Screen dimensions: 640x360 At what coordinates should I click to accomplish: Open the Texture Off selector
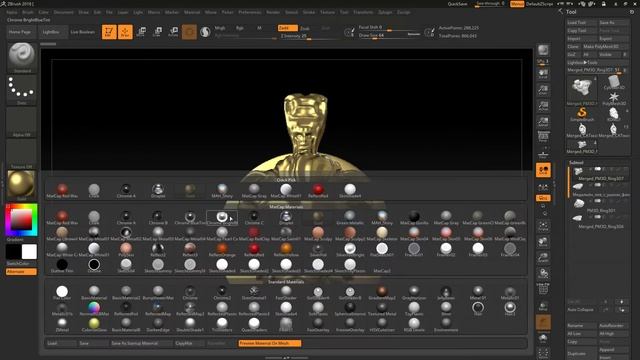point(22,153)
